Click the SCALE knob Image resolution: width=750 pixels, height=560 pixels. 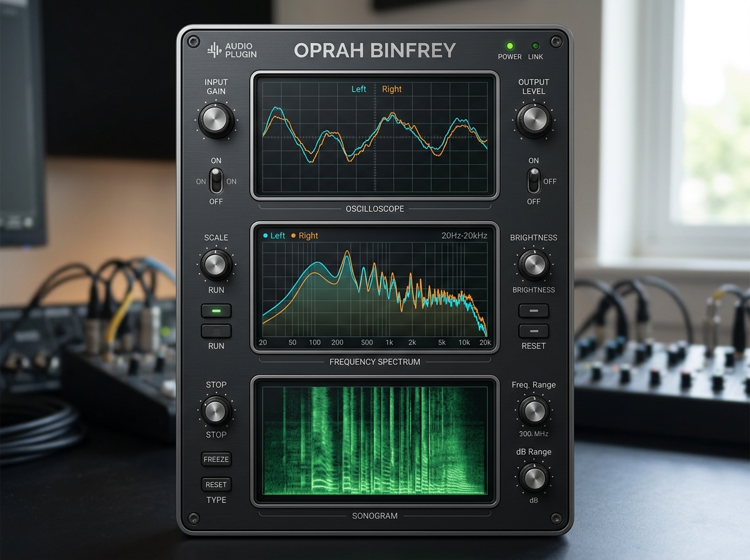click(x=216, y=264)
